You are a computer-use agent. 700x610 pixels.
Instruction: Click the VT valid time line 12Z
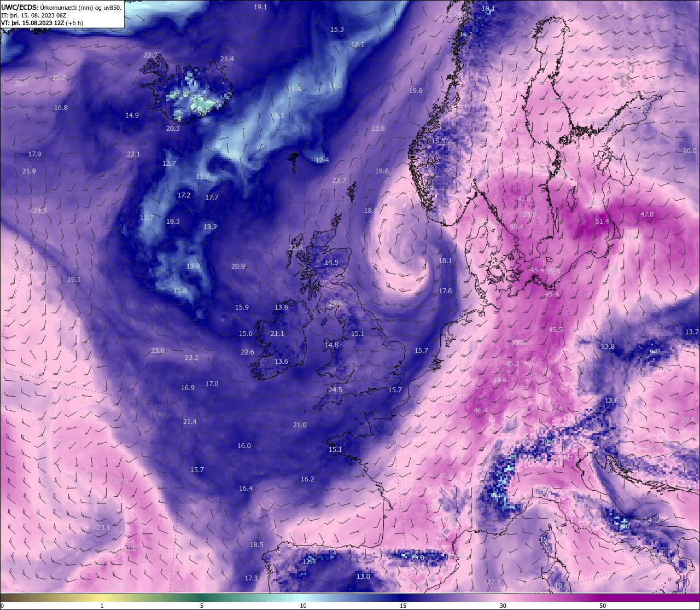pos(42,23)
